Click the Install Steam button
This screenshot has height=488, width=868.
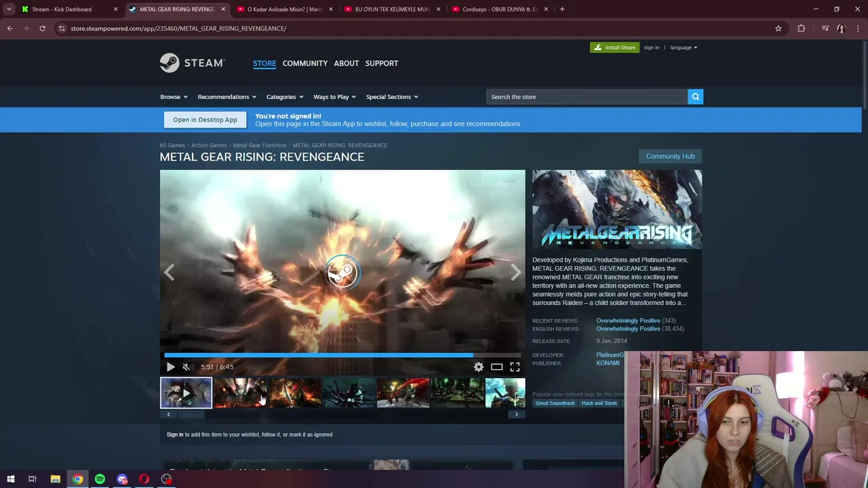click(614, 47)
